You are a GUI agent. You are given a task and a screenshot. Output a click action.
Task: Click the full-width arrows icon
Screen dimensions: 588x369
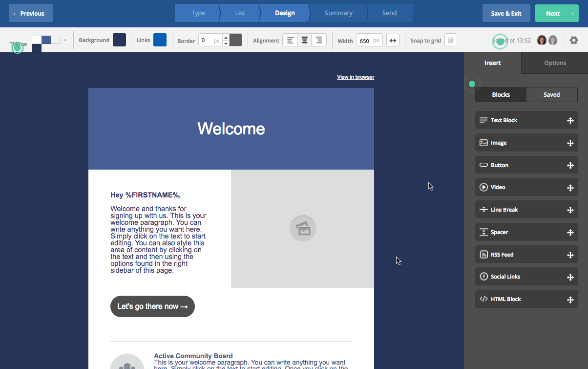pyautogui.click(x=393, y=41)
